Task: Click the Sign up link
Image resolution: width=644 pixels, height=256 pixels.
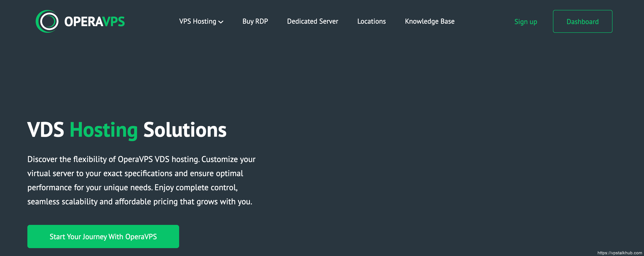Action: (525, 22)
